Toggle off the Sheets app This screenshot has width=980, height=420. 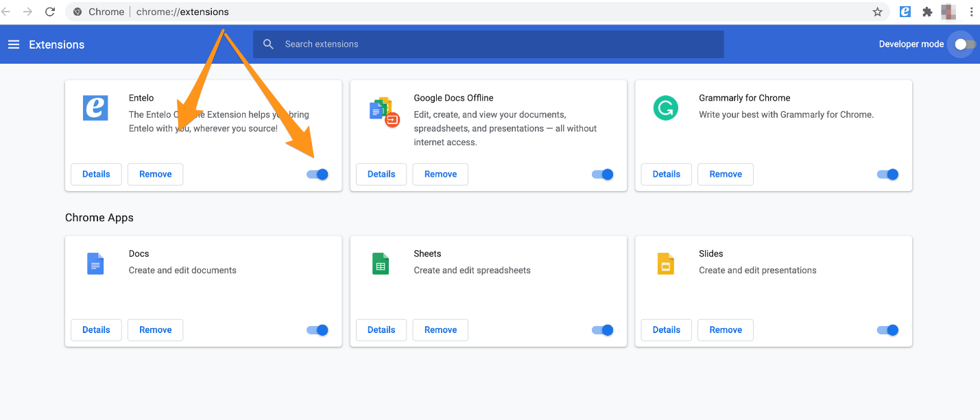pos(603,330)
